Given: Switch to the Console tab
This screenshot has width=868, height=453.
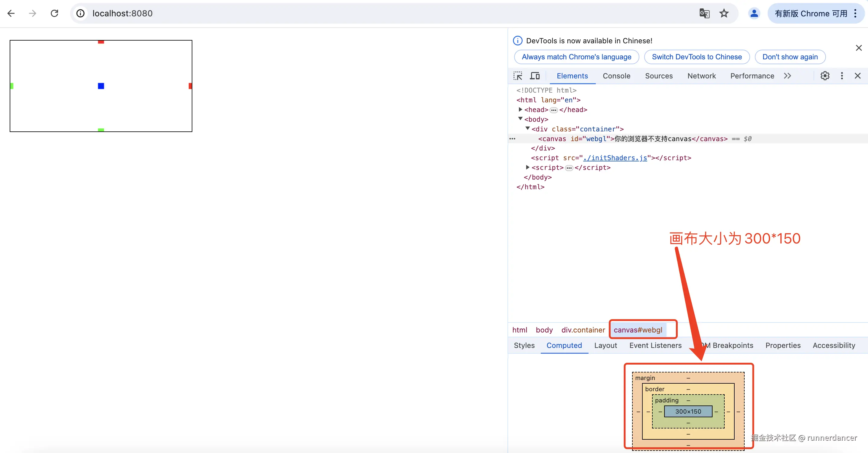Looking at the screenshot, I should point(616,76).
